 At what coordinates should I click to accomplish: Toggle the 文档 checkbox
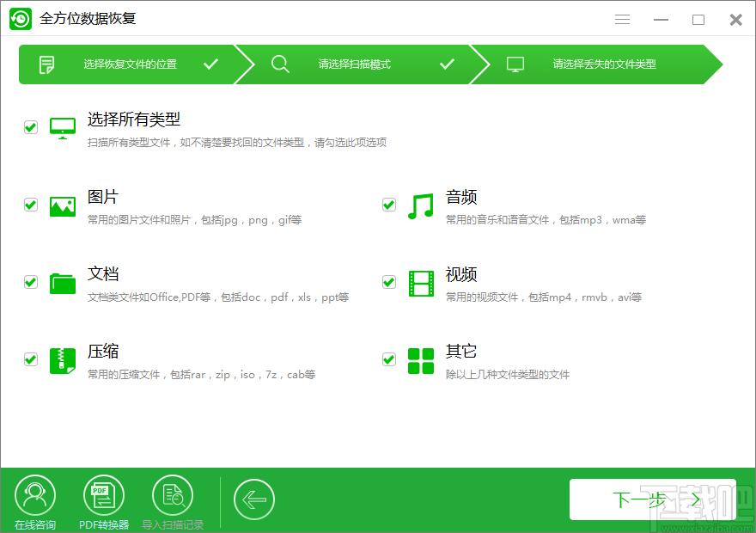[x=31, y=282]
